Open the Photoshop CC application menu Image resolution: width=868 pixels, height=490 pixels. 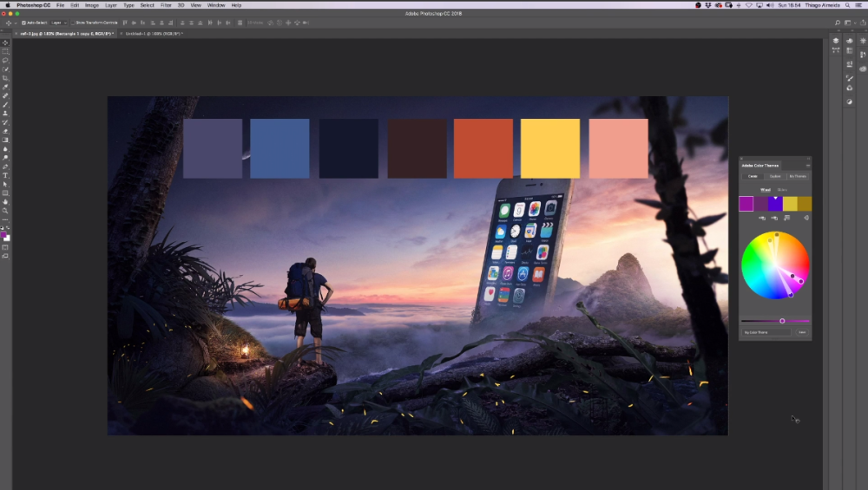[33, 5]
